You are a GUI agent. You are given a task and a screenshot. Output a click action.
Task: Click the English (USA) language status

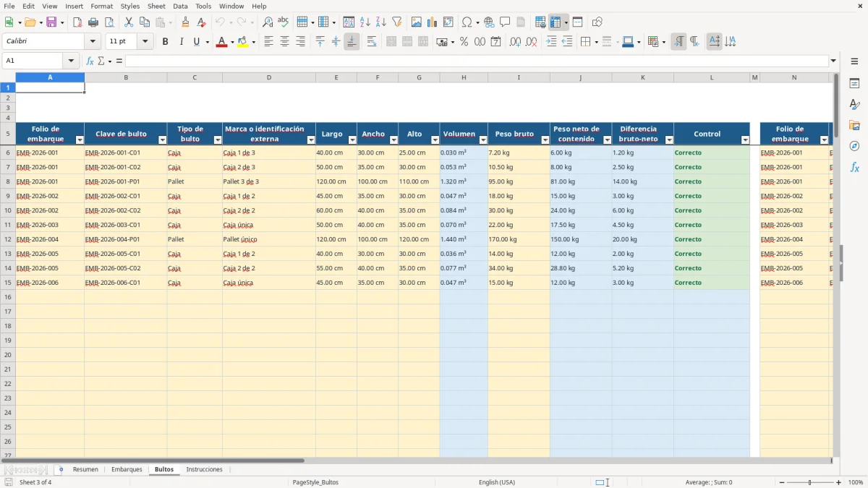coord(497,482)
